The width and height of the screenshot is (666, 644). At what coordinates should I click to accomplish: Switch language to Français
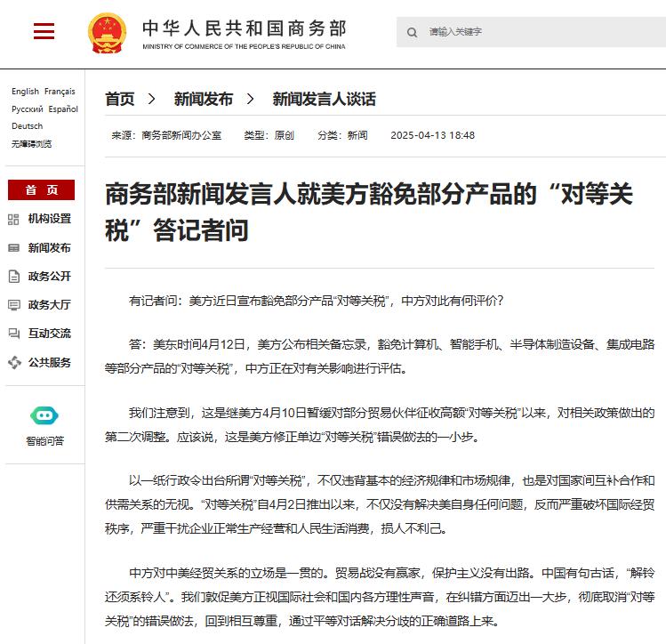tap(60, 92)
